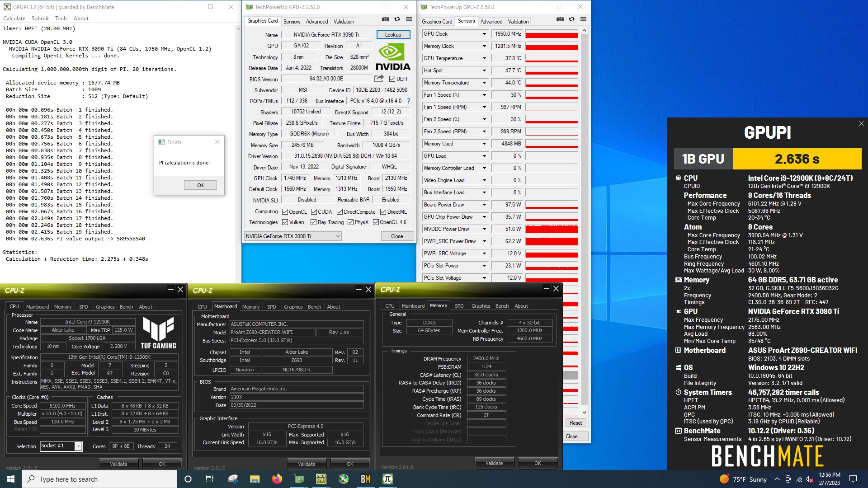The height and width of the screenshot is (488, 868).
Task: Click the refresh icon in the GPU-Z Sensors window
Action: (571, 19)
